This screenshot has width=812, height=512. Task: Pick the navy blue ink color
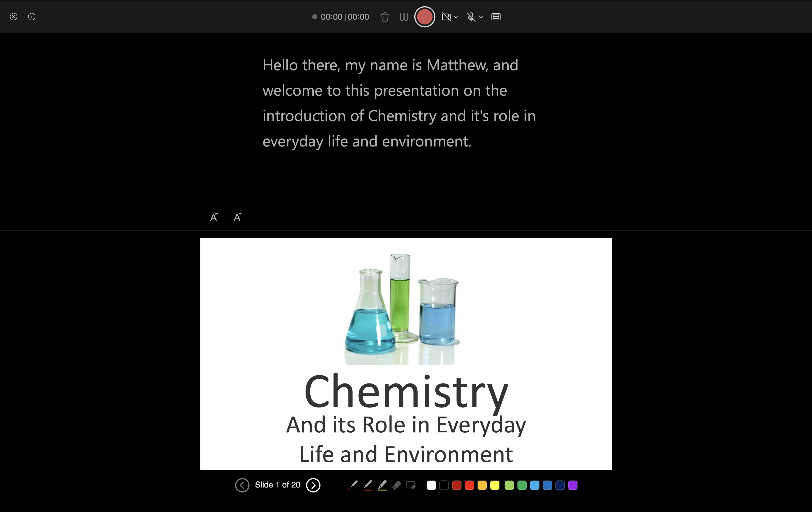(560, 485)
